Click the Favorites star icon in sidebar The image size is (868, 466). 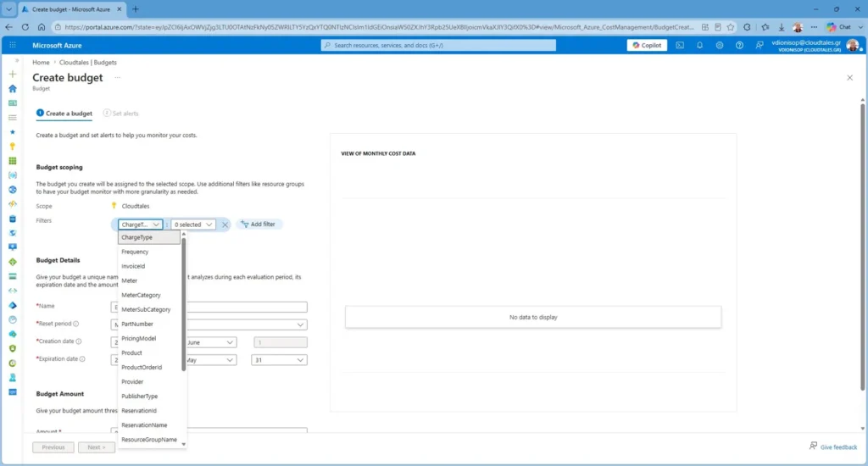pyautogui.click(x=12, y=131)
